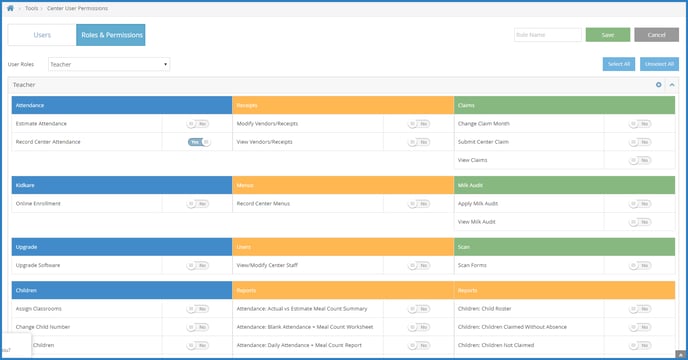Save the role permissions
The width and height of the screenshot is (688, 360).
point(608,35)
